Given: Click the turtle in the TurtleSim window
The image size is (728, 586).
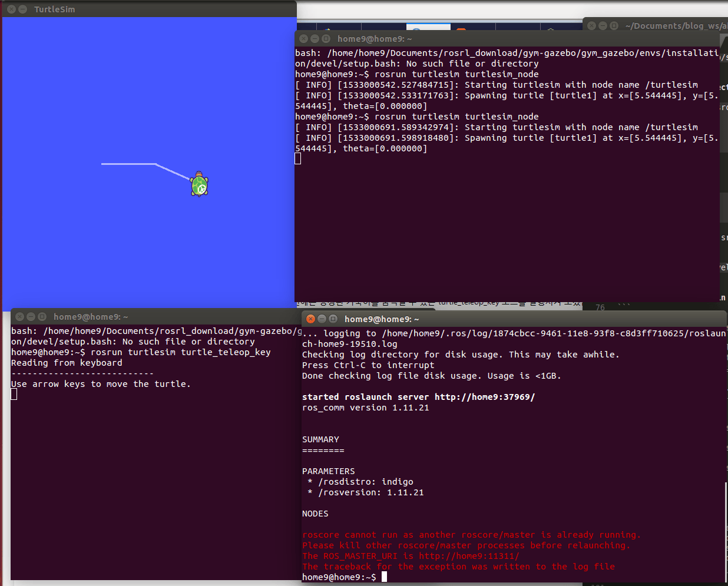Looking at the screenshot, I should 199,184.
